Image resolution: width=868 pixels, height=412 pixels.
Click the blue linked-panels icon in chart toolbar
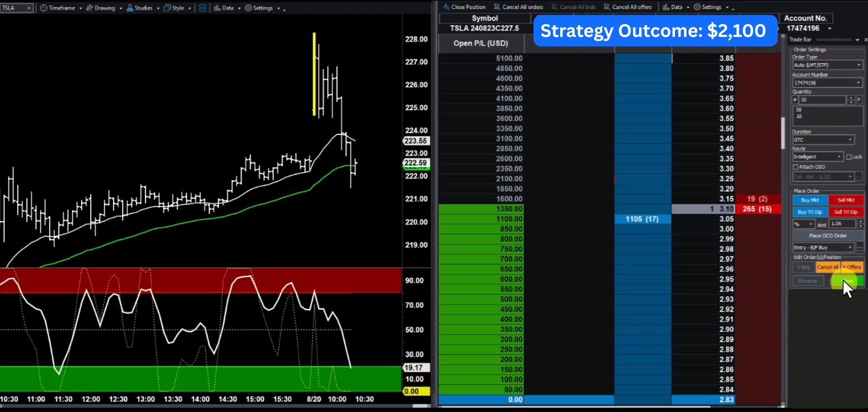pyautogui.click(x=202, y=8)
